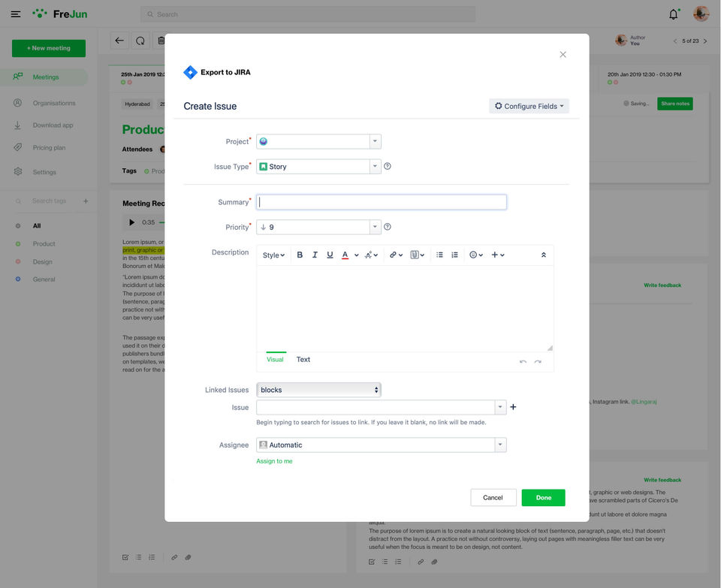Insert a numbered list in Description

click(x=455, y=255)
